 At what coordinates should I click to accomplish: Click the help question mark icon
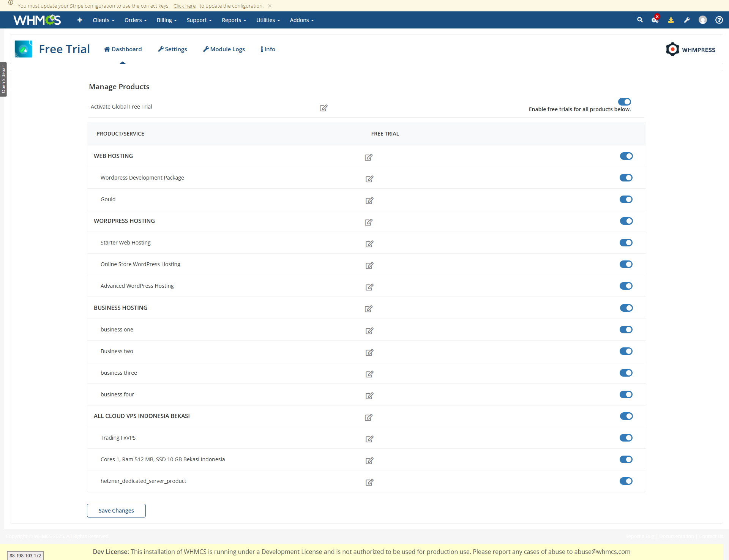click(719, 20)
